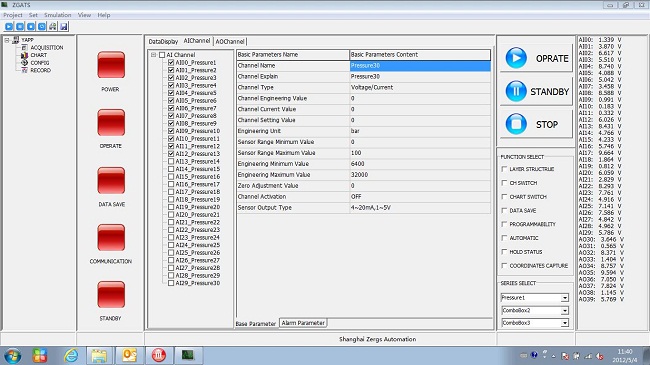Screen dimensions: 650x365
Task: Click the STOP button label
Action: pos(547,124)
